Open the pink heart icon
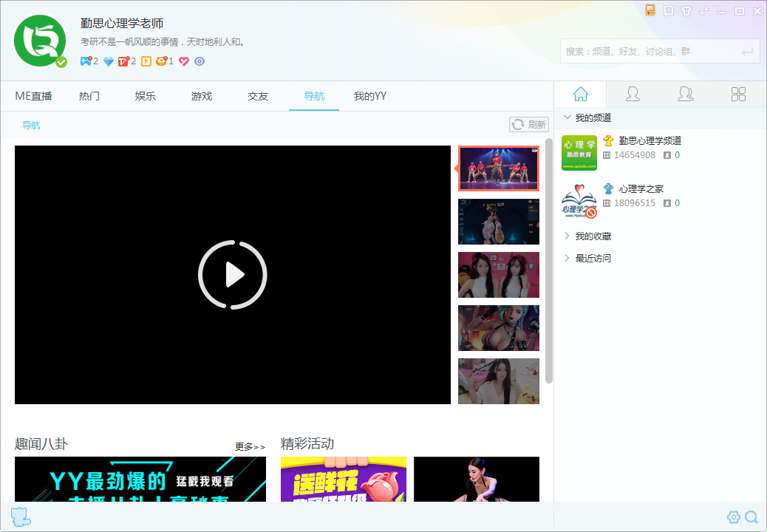This screenshot has width=767, height=532. point(184,61)
